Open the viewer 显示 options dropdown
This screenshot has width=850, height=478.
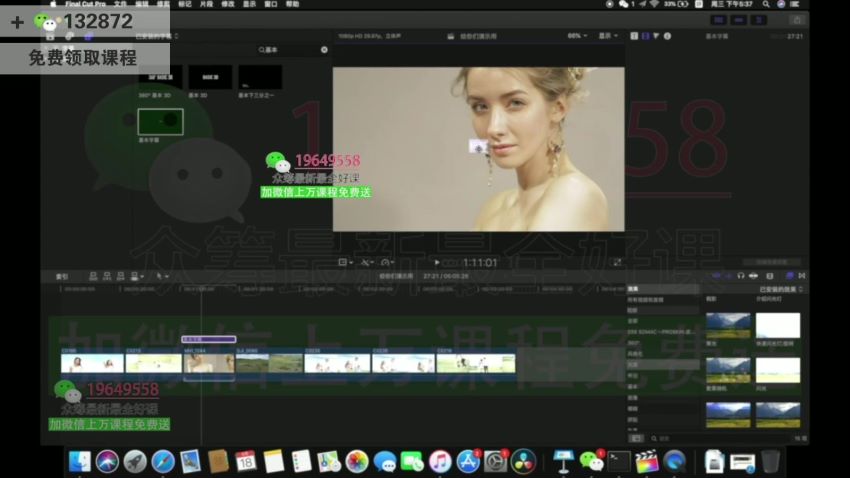click(x=607, y=36)
